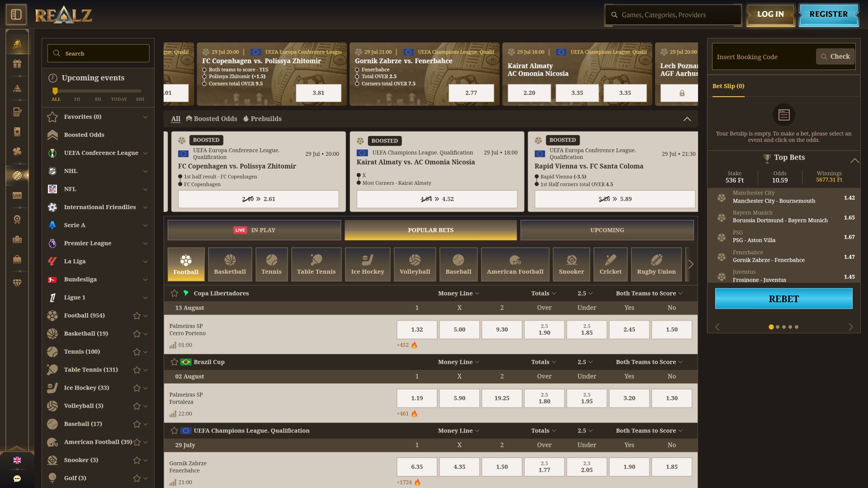
Task: Click the REALZ logo
Action: pyautogui.click(x=64, y=15)
